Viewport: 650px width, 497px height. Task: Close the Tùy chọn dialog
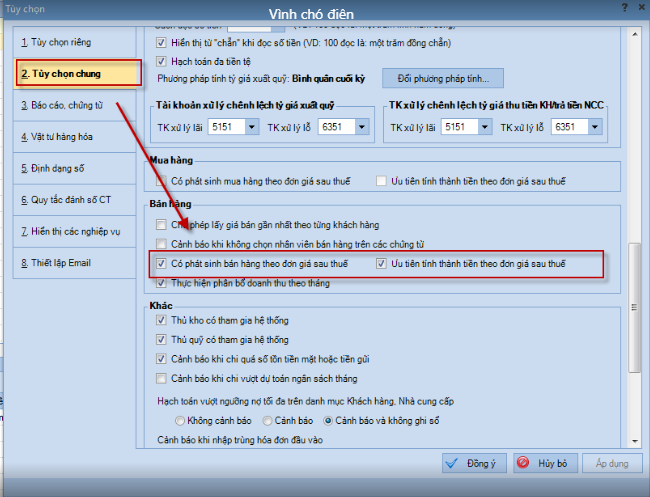641,7
